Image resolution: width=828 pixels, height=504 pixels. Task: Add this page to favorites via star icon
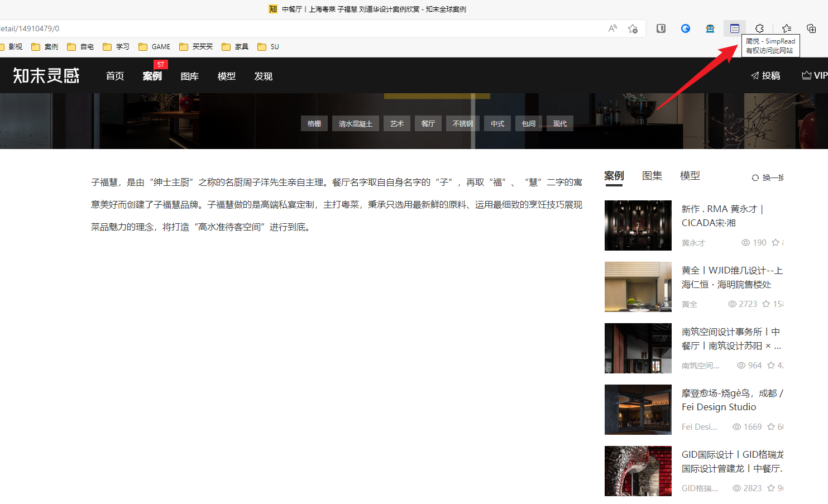tap(633, 28)
